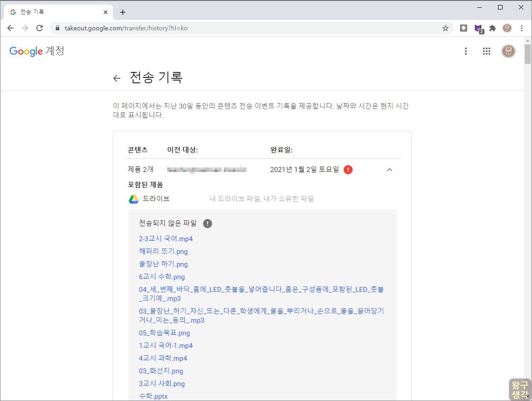Image resolution: width=532 pixels, height=401 pixels.
Task: Click the date 2021년 1월 2일 토요일
Action: (x=305, y=169)
